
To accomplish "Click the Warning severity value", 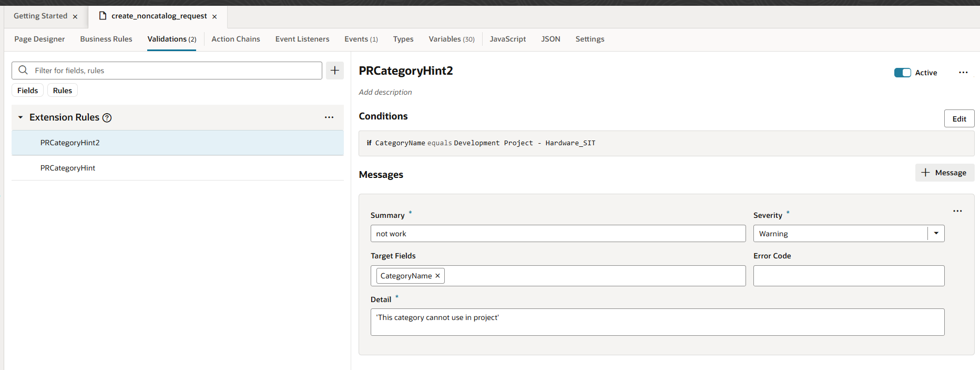I will 773,234.
